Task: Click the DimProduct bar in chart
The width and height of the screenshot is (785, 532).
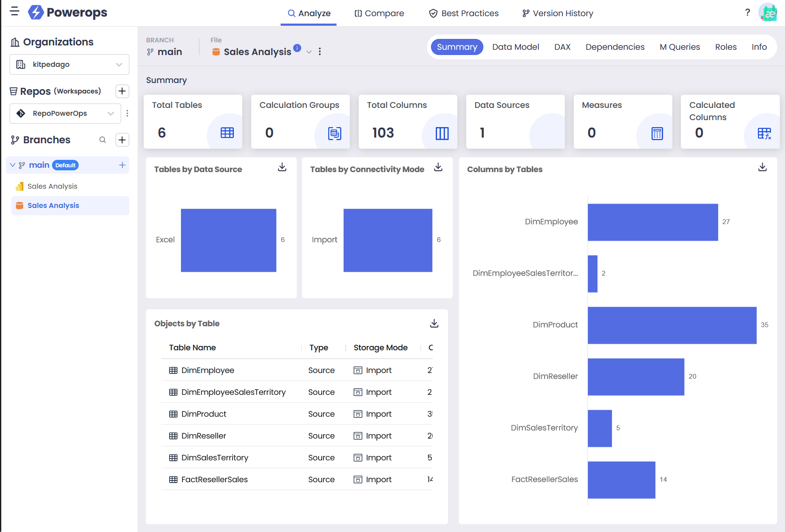Action: (671, 325)
